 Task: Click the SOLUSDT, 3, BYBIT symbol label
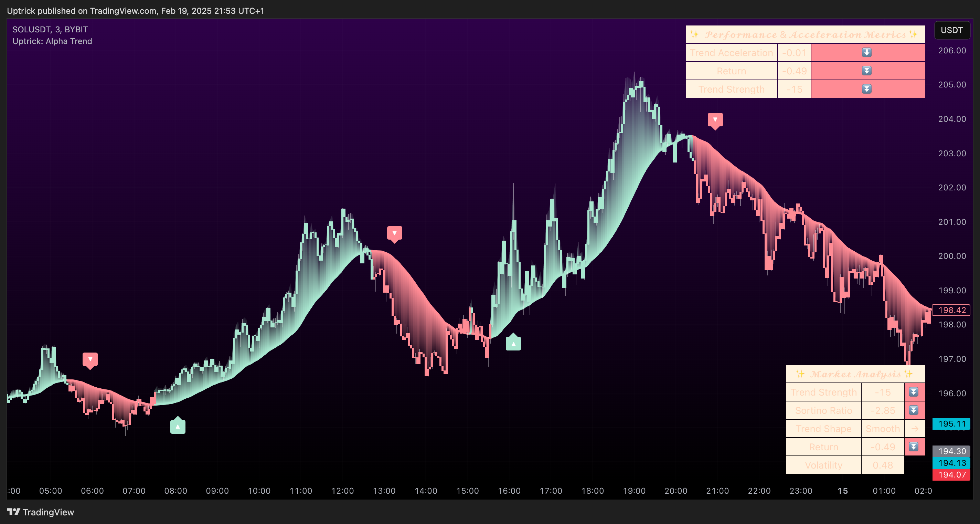click(x=50, y=30)
